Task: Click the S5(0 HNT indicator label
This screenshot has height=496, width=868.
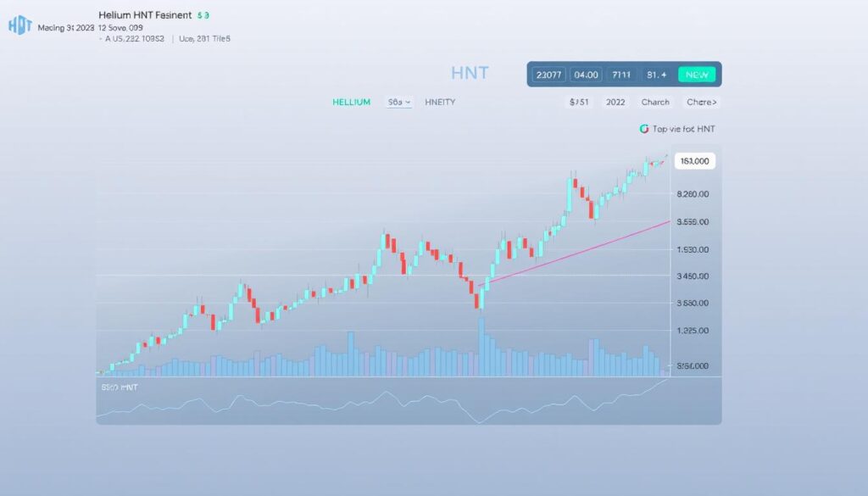Action: (120, 387)
